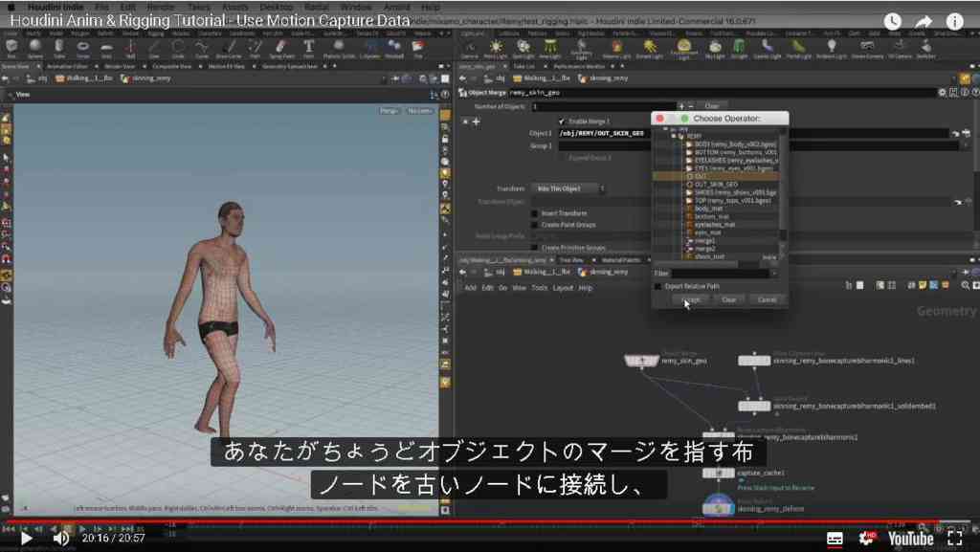Select the Circle shelf tool
The width and height of the screenshot is (980, 552).
pyautogui.click(x=177, y=48)
